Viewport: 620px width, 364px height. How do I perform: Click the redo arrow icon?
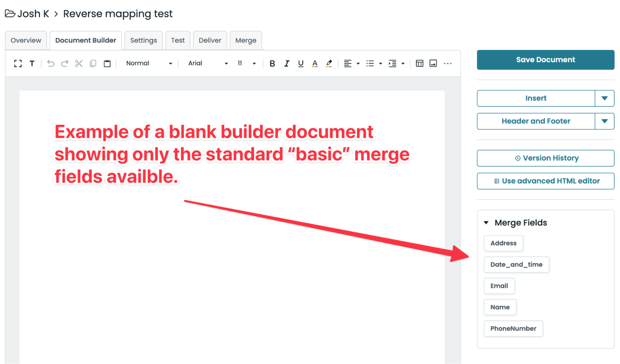65,64
